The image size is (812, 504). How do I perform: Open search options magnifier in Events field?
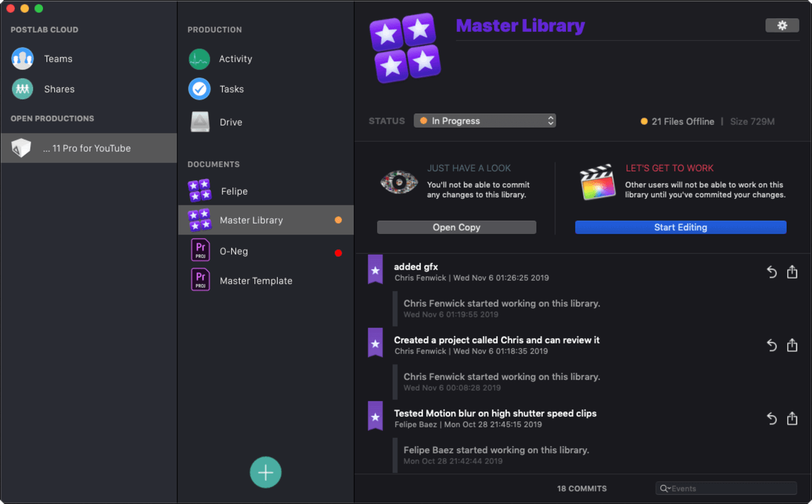tap(665, 489)
